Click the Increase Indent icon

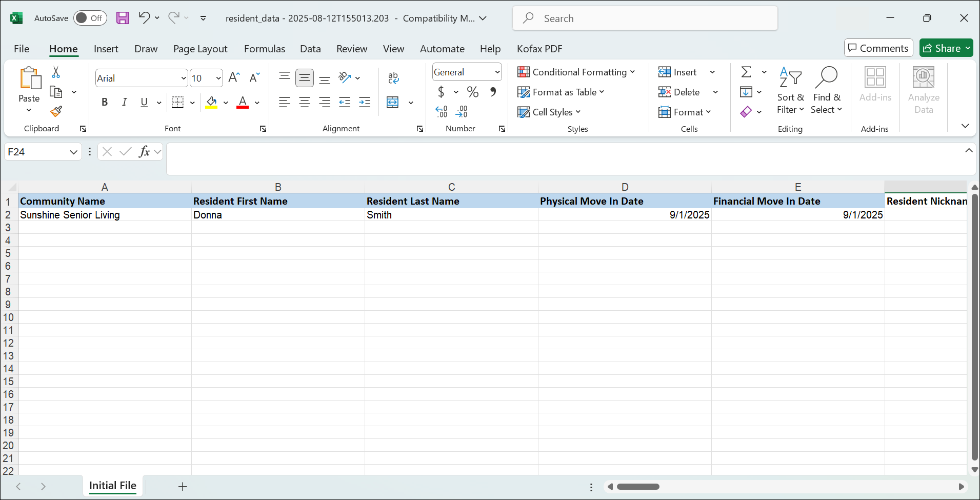pyautogui.click(x=365, y=102)
